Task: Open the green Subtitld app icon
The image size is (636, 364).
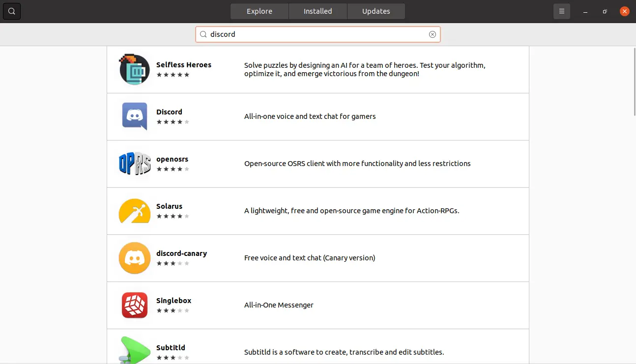Action: (135, 350)
